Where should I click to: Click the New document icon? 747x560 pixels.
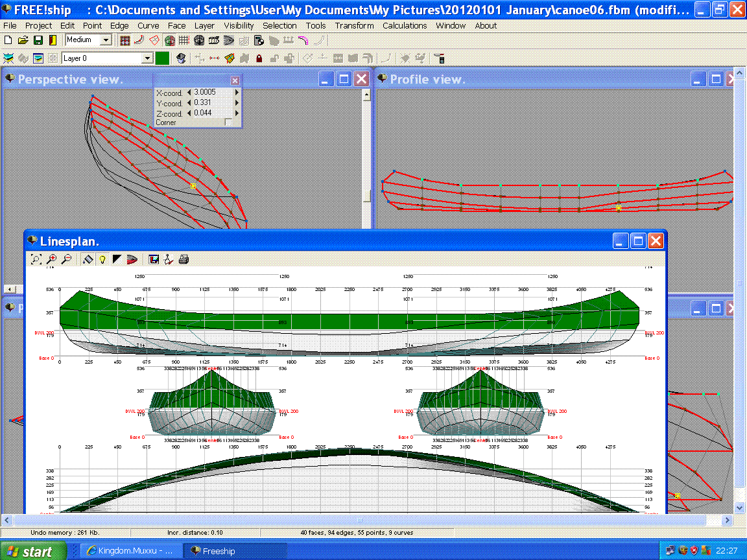tap(7, 40)
